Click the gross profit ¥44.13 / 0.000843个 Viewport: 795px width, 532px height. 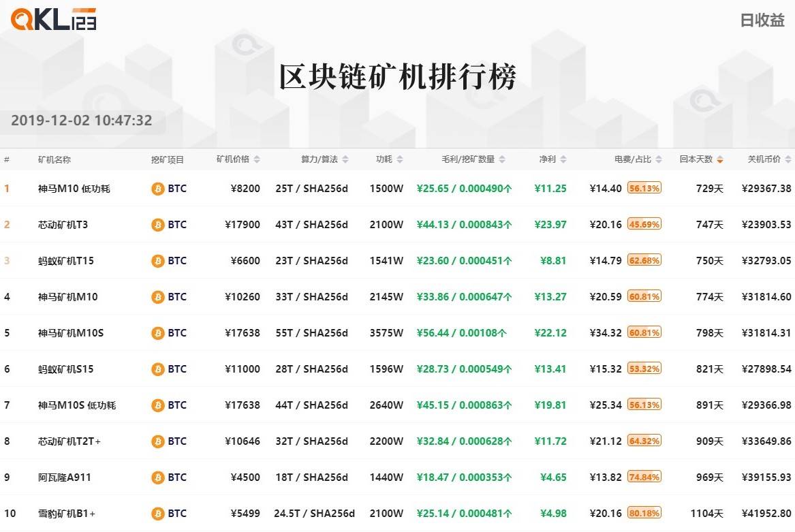[464, 225]
